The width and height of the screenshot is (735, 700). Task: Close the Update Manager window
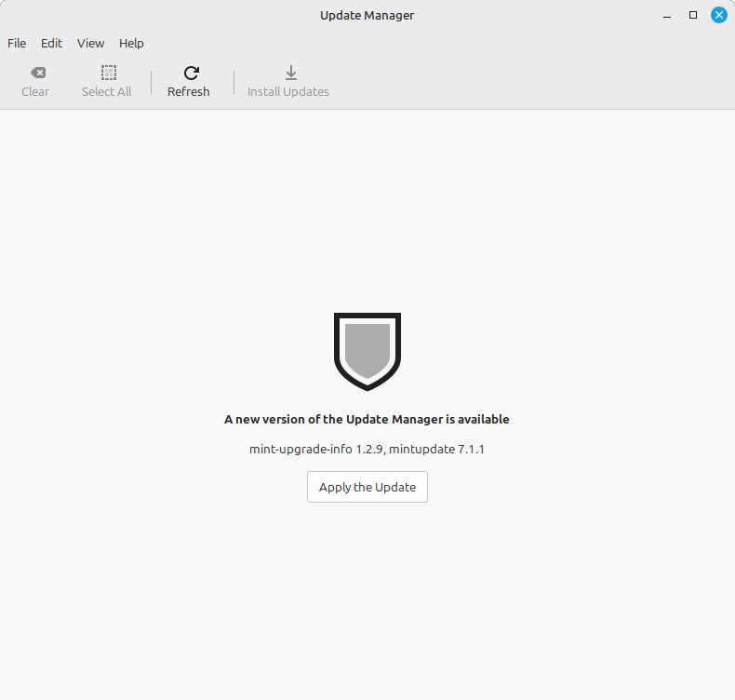click(x=719, y=16)
